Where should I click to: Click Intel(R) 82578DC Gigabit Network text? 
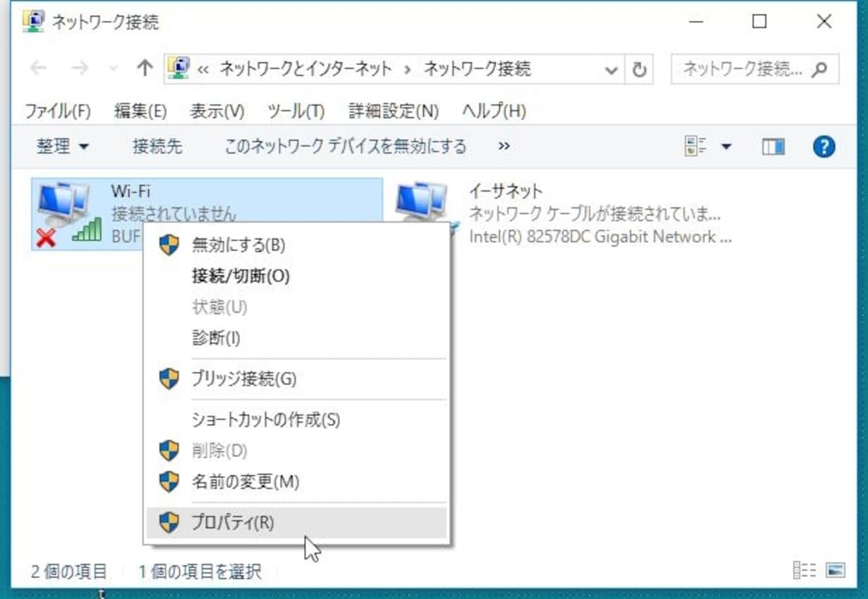point(600,237)
